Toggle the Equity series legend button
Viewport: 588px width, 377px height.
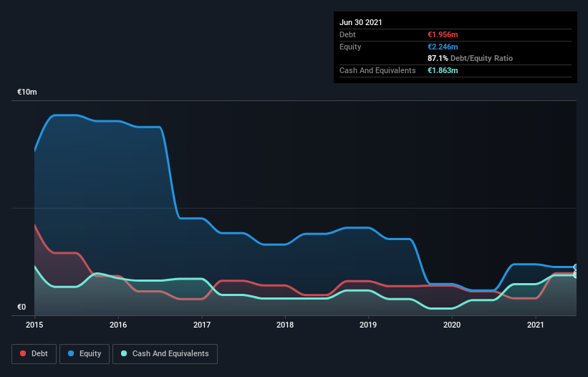[x=85, y=354]
